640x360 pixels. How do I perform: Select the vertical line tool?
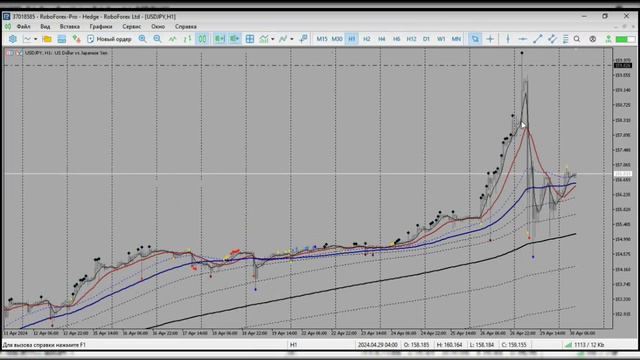508,39
